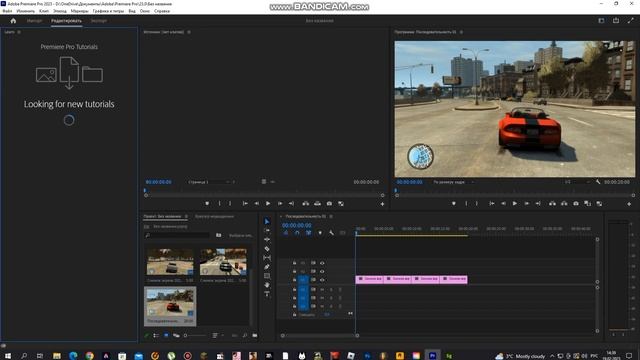Toggle eye on video track with clips
Screen dimensions: 640x360
[x=322, y=280]
